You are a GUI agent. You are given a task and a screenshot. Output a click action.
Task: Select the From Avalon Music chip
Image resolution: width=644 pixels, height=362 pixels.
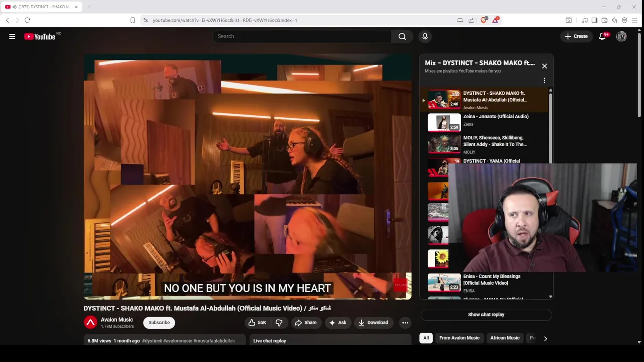[459, 338]
